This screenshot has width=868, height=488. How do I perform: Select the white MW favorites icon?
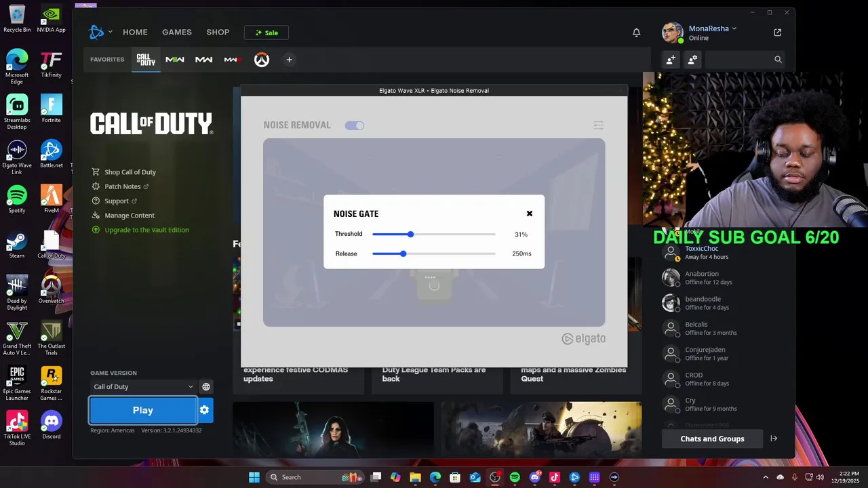(x=204, y=60)
